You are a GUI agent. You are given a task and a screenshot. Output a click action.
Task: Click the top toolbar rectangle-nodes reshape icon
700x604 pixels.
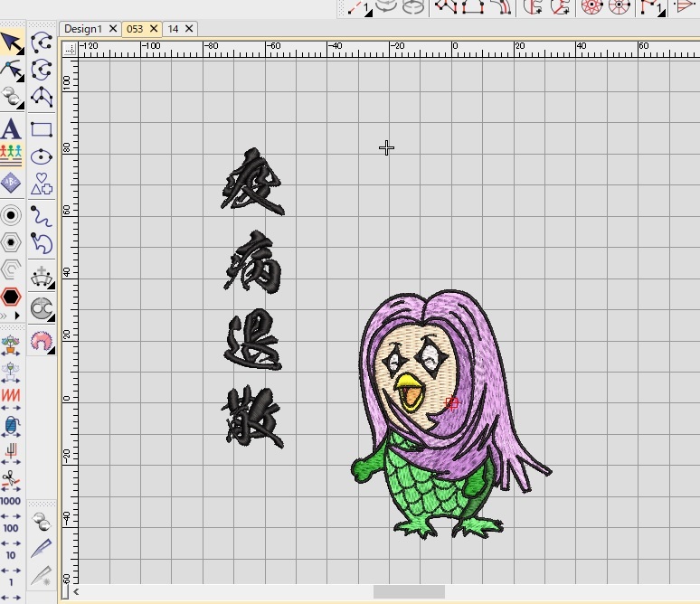(x=473, y=6)
